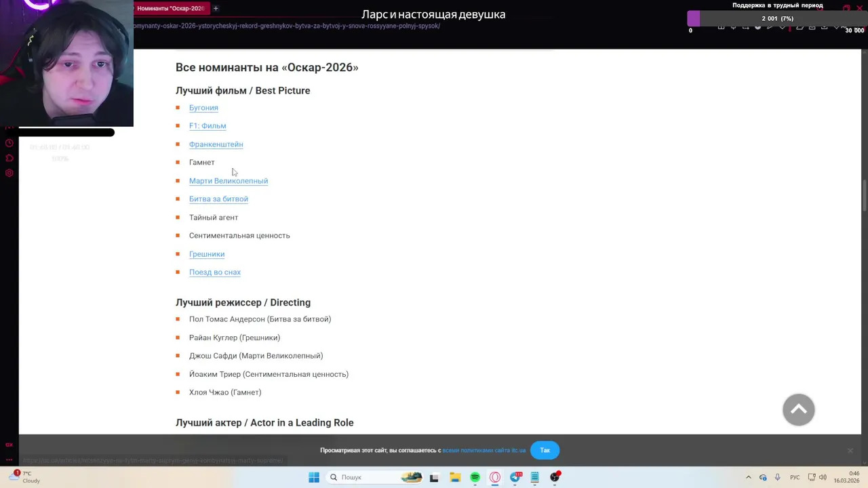Open the Windows Start menu

click(314, 477)
